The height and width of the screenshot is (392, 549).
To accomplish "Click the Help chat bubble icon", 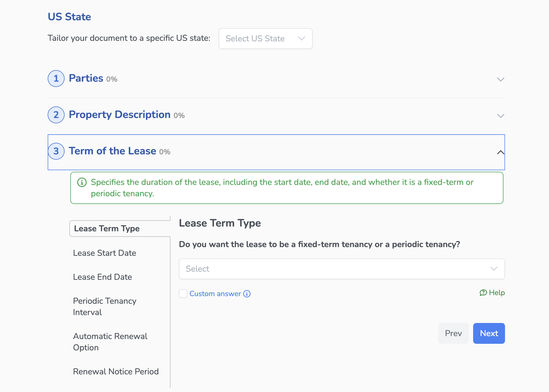I will pos(483,293).
